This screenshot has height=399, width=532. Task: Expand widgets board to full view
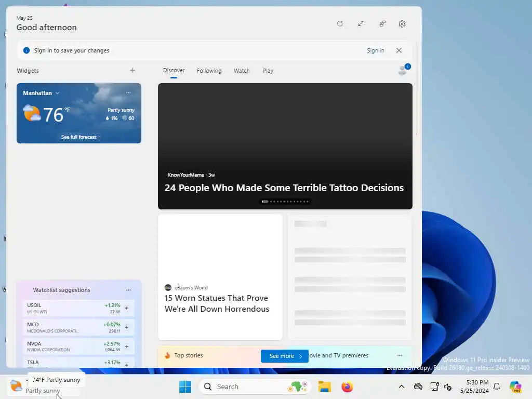click(x=361, y=24)
